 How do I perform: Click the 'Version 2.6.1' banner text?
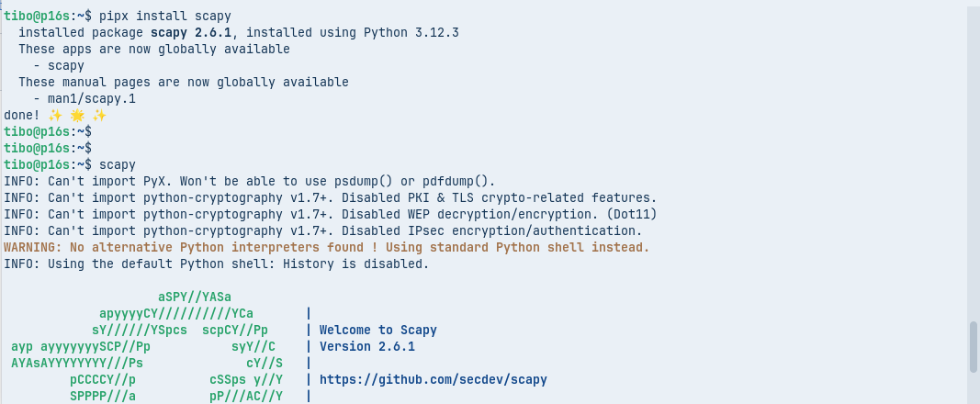click(366, 346)
